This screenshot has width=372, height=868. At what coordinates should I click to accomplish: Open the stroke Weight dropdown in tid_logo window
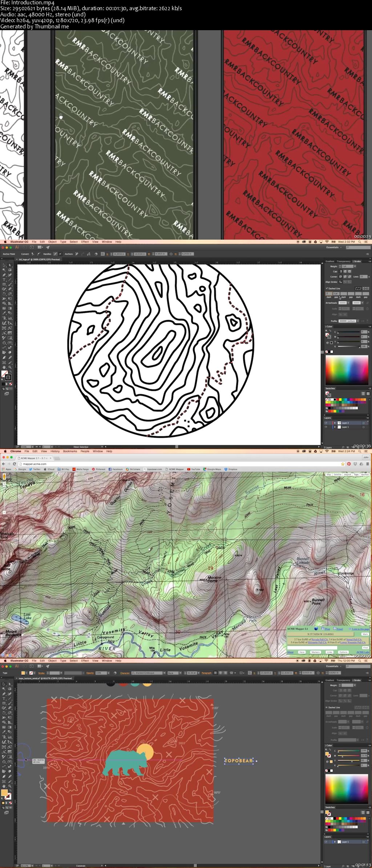[355, 266]
